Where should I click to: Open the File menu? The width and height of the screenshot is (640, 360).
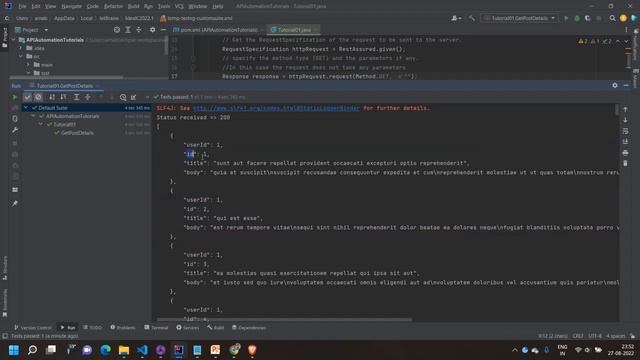point(22,6)
